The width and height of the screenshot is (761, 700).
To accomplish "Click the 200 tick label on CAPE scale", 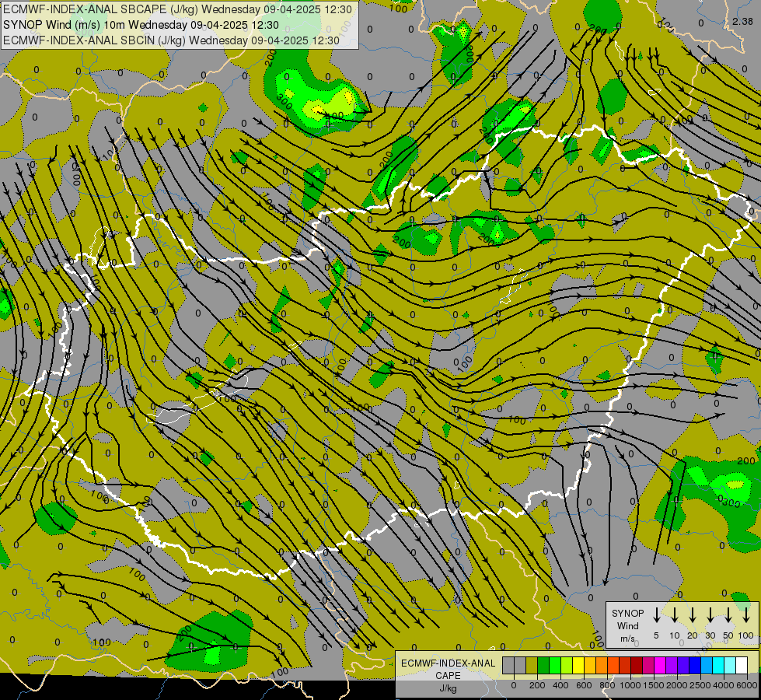I will [537, 685].
